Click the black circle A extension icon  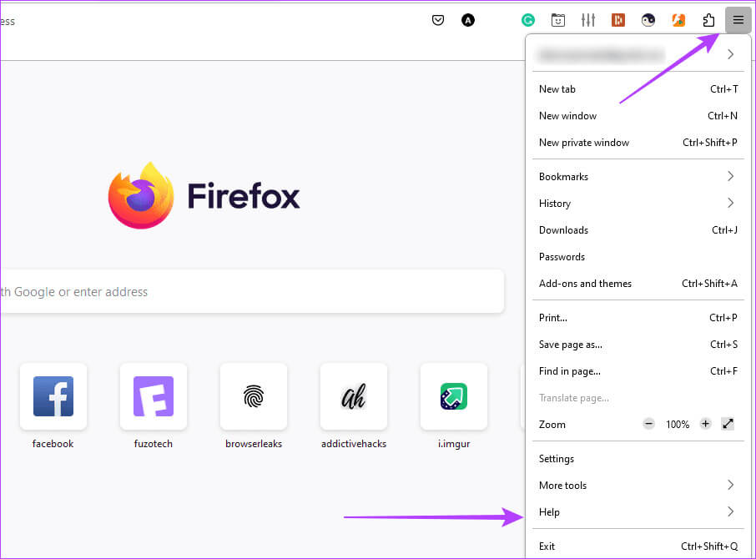[x=467, y=20]
